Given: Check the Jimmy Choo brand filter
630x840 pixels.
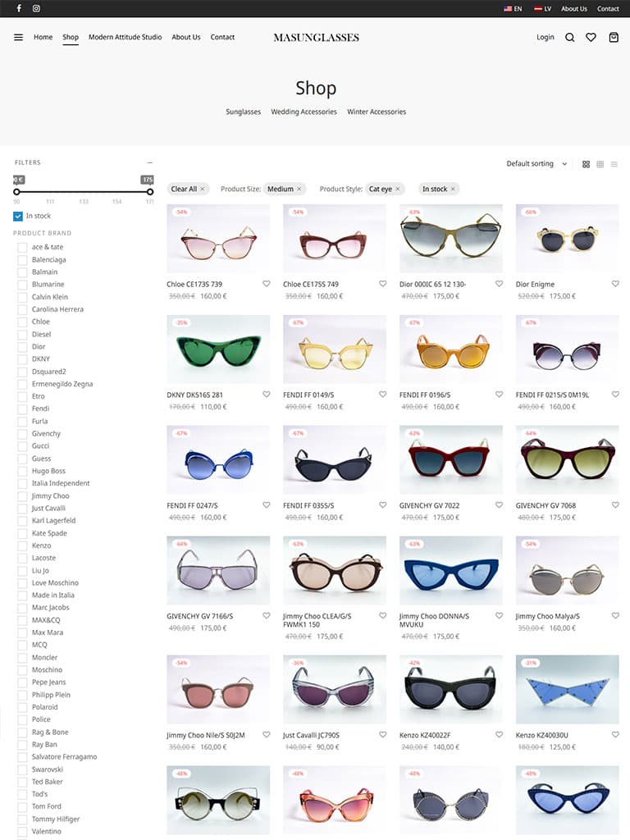Looking at the screenshot, I should [x=22, y=496].
